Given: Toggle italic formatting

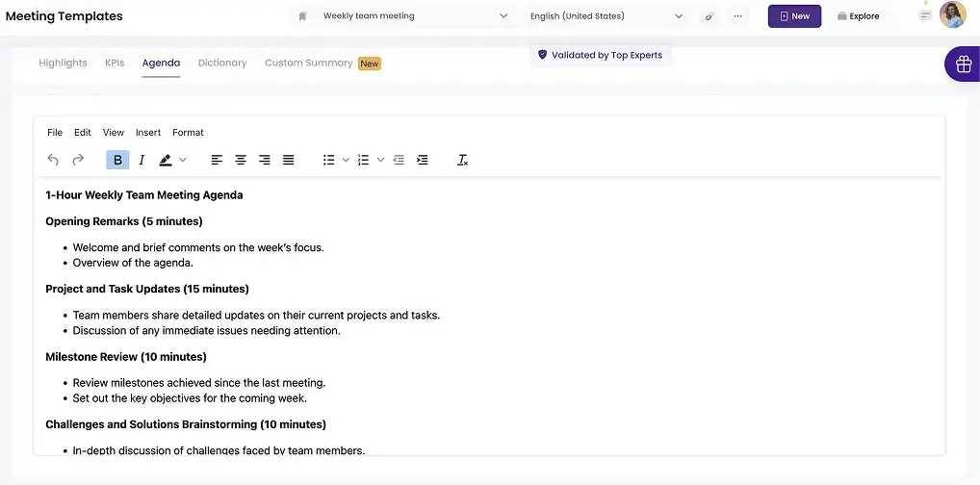Looking at the screenshot, I should (x=142, y=160).
